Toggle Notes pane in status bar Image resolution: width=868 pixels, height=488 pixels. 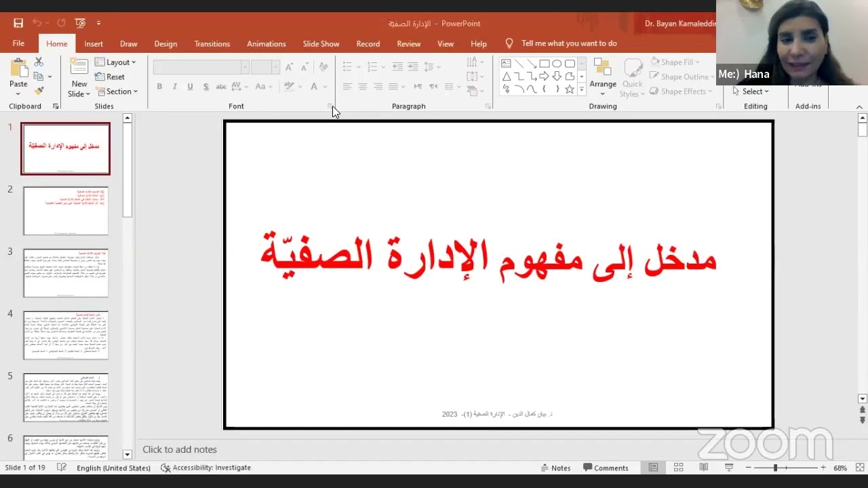(x=555, y=468)
